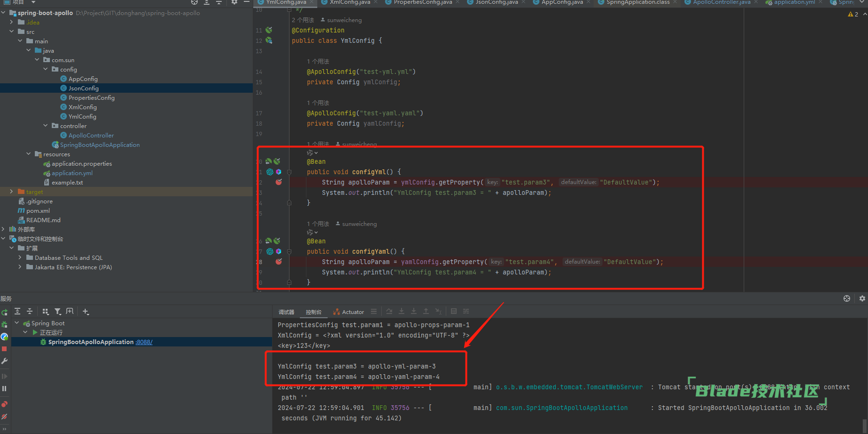Viewport: 868px width, 434px height.
Task: Open the Group By icon in Services toolbar
Action: tap(45, 311)
